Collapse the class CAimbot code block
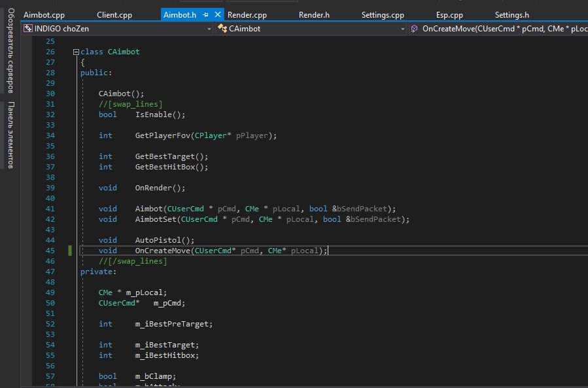The image size is (588, 388). [75, 52]
